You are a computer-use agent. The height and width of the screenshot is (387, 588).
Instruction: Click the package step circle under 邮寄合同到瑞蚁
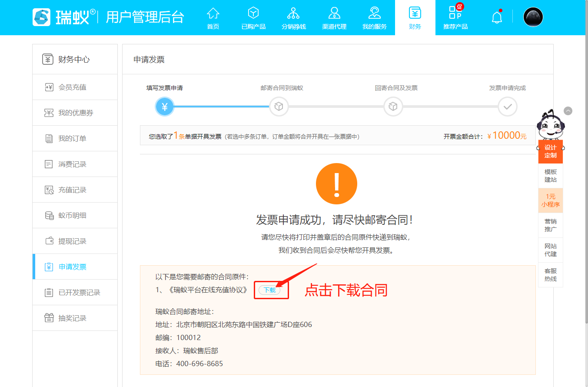pyautogui.click(x=279, y=107)
